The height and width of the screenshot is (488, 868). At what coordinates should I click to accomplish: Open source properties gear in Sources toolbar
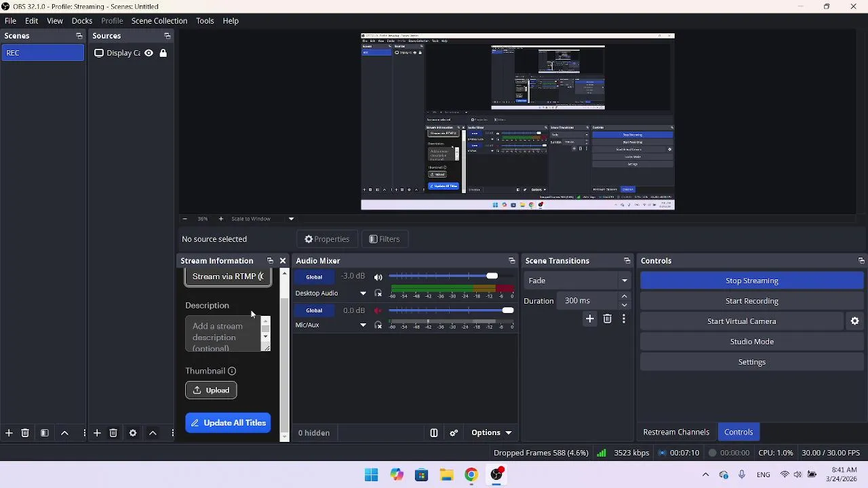point(133,433)
